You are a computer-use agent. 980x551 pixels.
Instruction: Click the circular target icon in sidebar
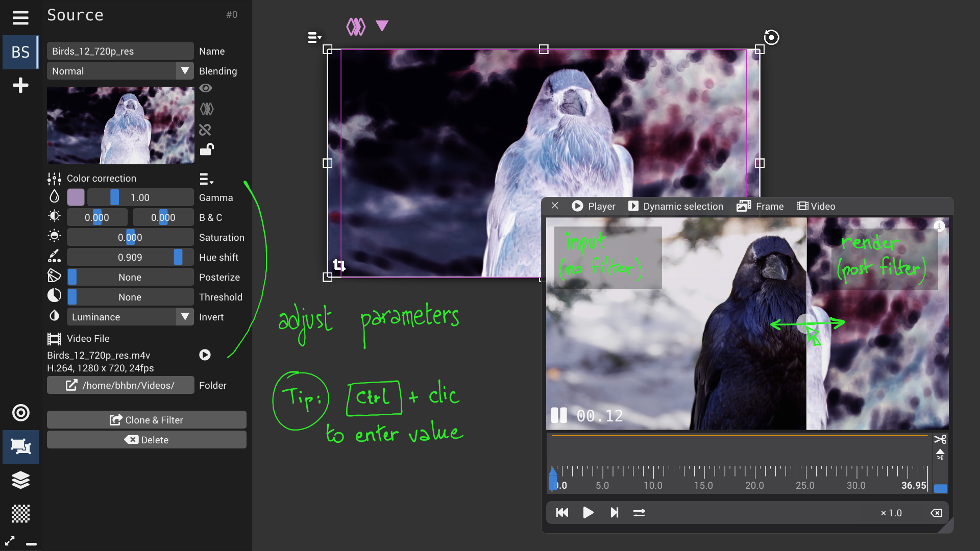[20, 413]
